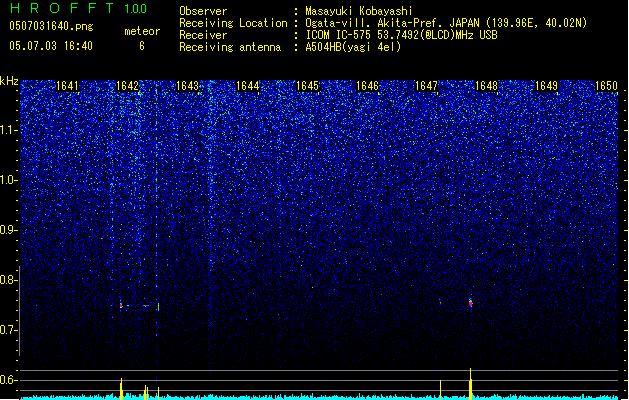Click the bright meteor echo before 1648
Screen dimensions: 629x400
[x=471, y=303]
